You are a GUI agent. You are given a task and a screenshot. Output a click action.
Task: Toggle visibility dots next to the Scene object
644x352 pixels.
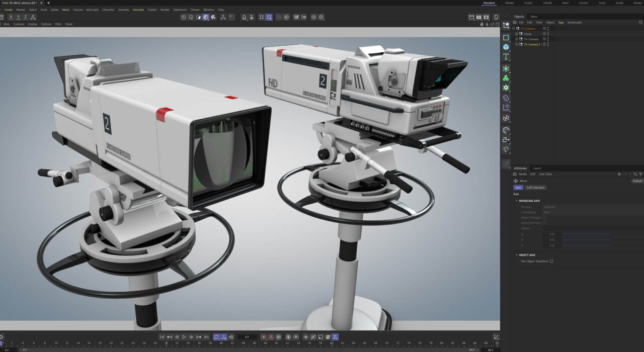[548, 33]
